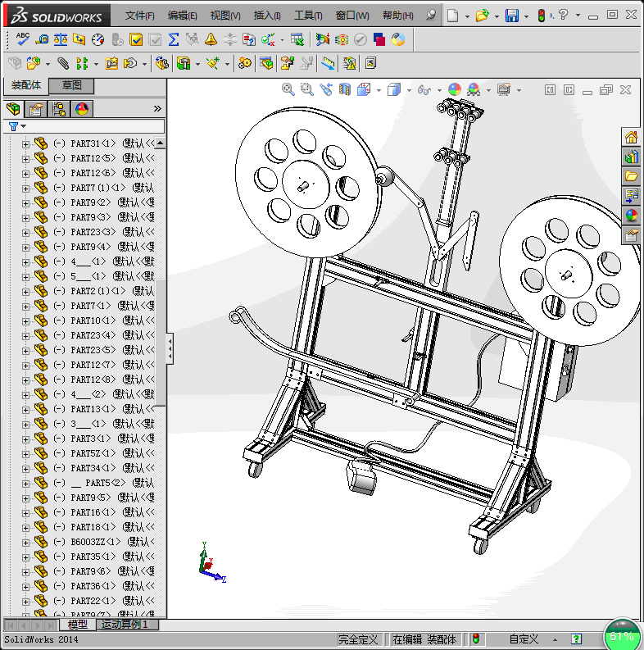
Task: Click the Insert Components icon
Action: 33,63
